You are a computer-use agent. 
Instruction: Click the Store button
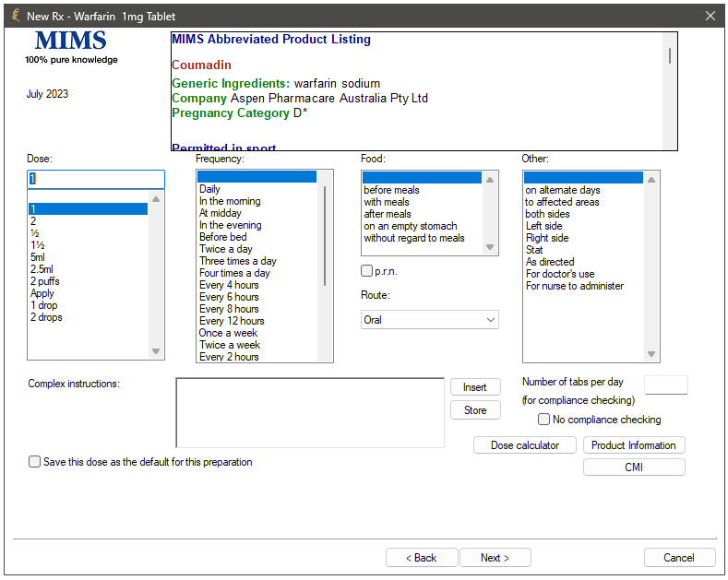point(475,410)
